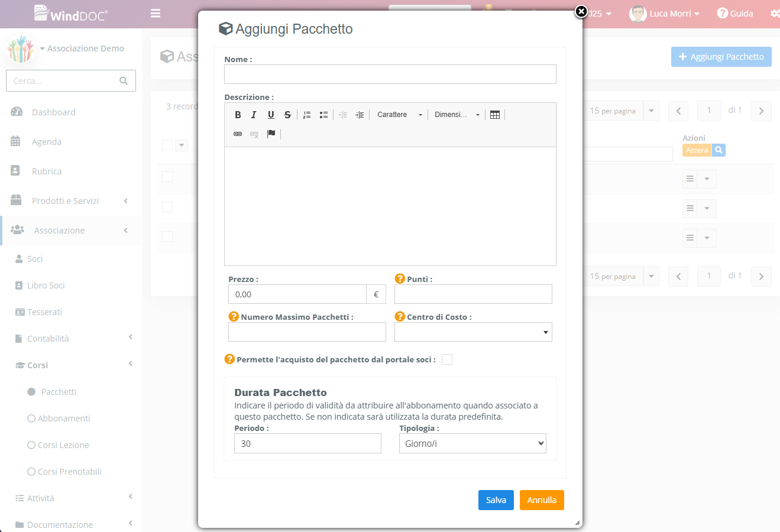Click the underline formatting icon
Viewport: 780px width, 532px height.
(271, 115)
